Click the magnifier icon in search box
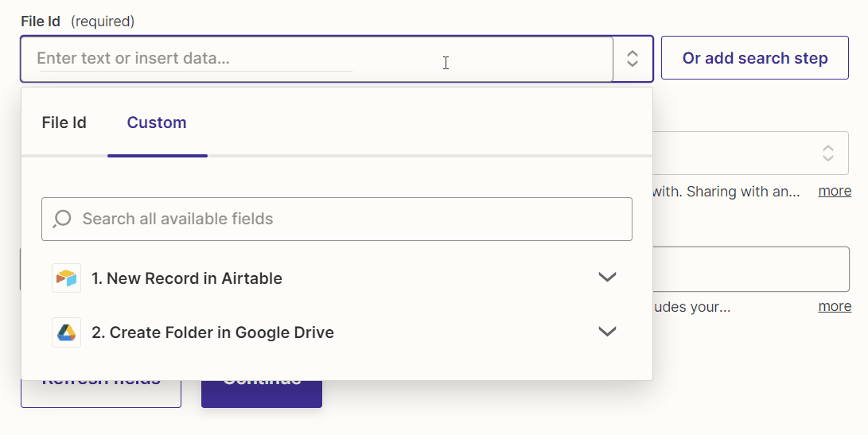This screenshot has height=435, width=868. [62, 219]
